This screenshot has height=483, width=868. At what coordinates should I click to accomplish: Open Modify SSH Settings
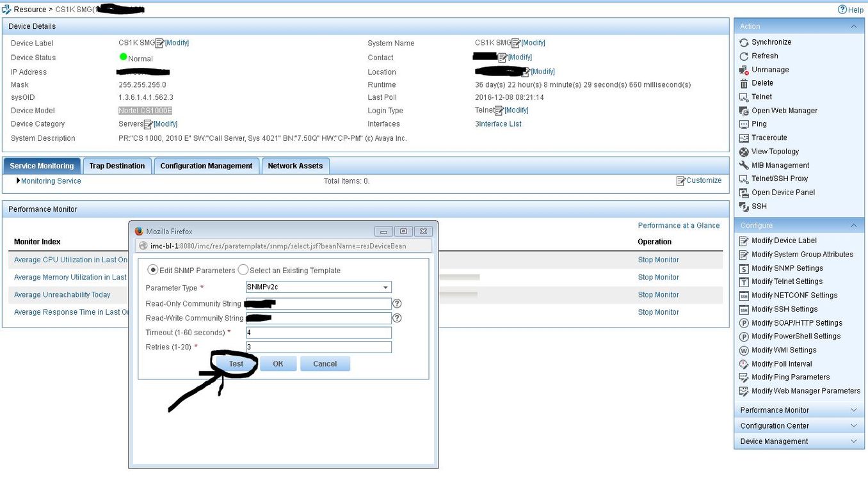tap(785, 309)
